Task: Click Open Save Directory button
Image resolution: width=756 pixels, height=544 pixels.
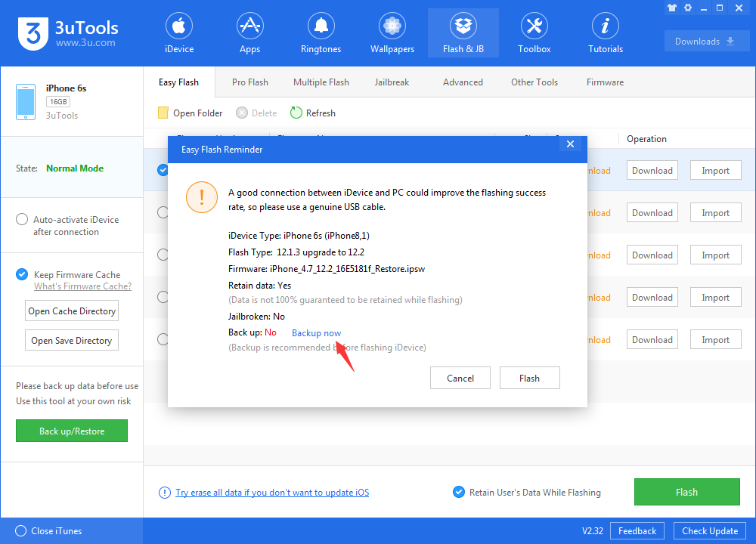Action: point(72,340)
